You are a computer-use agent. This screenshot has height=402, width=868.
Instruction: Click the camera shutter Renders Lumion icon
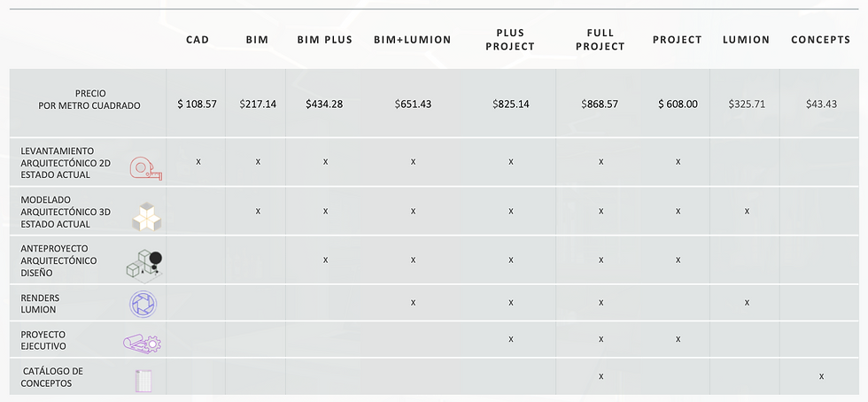coord(143,305)
